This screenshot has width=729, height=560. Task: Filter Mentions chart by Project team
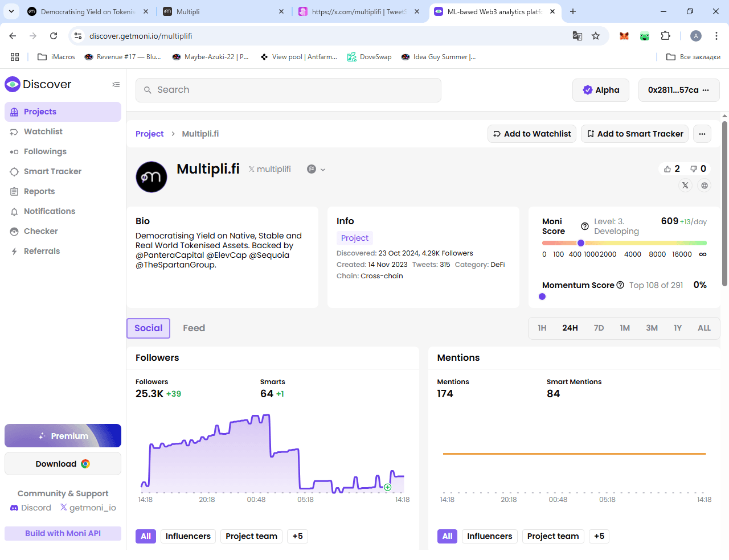(x=553, y=536)
